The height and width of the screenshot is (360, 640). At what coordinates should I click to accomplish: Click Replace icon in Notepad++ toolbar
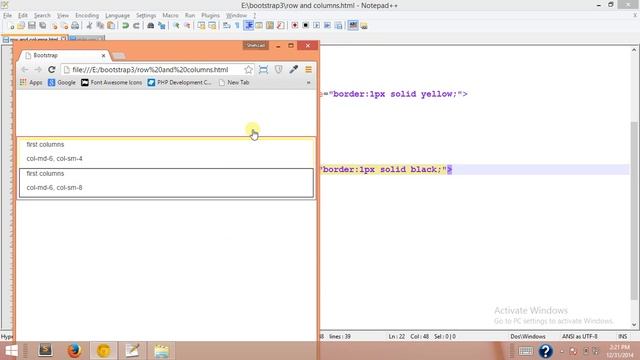[162, 26]
